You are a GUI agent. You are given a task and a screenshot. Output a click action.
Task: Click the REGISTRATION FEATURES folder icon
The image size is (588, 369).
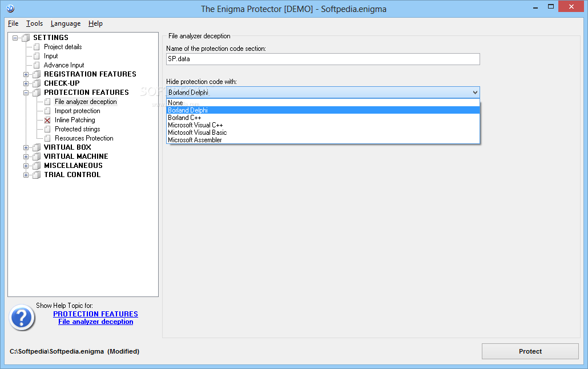pos(37,74)
